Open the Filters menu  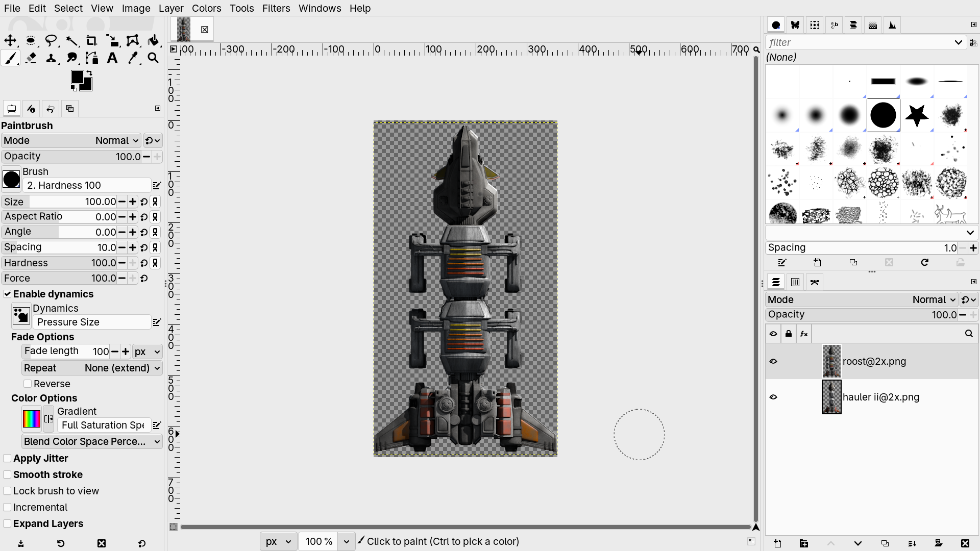(276, 8)
